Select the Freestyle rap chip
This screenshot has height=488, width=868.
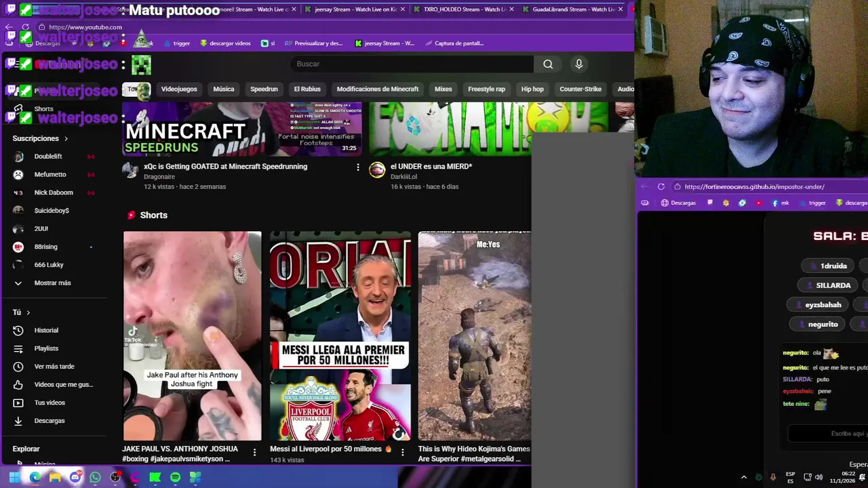[486, 89]
